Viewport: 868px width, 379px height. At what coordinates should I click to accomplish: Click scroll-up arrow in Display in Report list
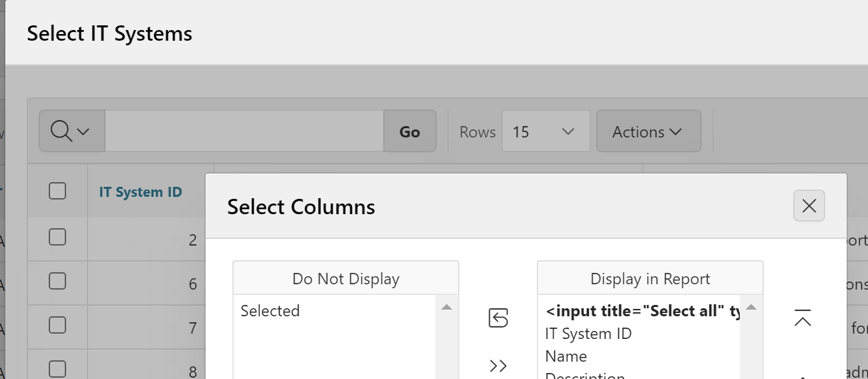[751, 308]
